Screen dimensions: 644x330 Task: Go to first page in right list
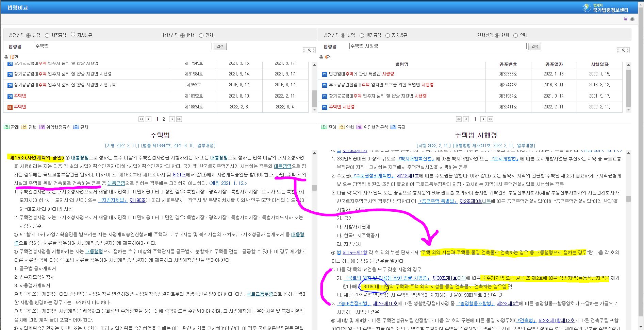459,119
